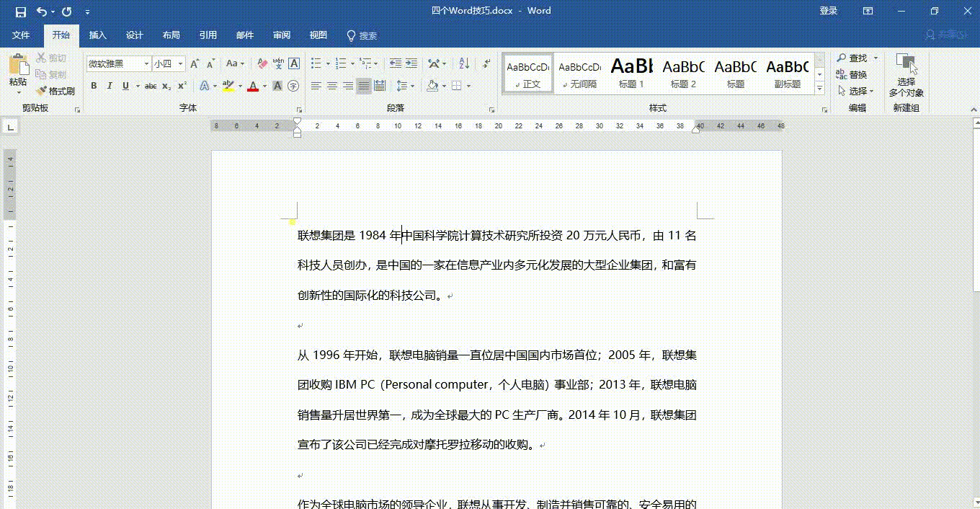Expand the styles gallery more arrow
The width and height of the screenshot is (980, 509).
[x=819, y=89]
